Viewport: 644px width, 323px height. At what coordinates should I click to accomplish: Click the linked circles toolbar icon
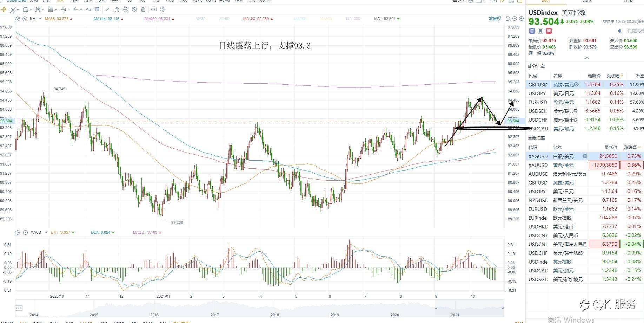154,9
